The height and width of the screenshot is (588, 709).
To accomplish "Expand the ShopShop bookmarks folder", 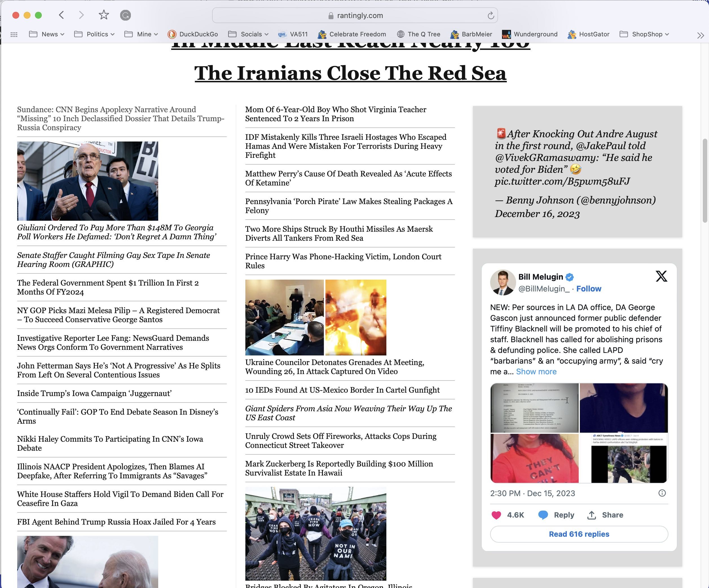I will [x=644, y=34].
